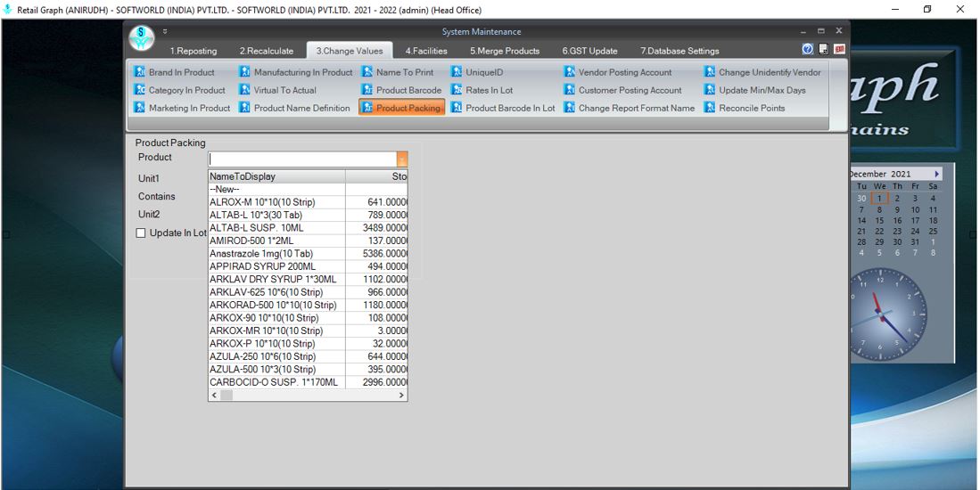This screenshot has height=490, width=980.
Task: Open Category In Product option
Action: 180,90
